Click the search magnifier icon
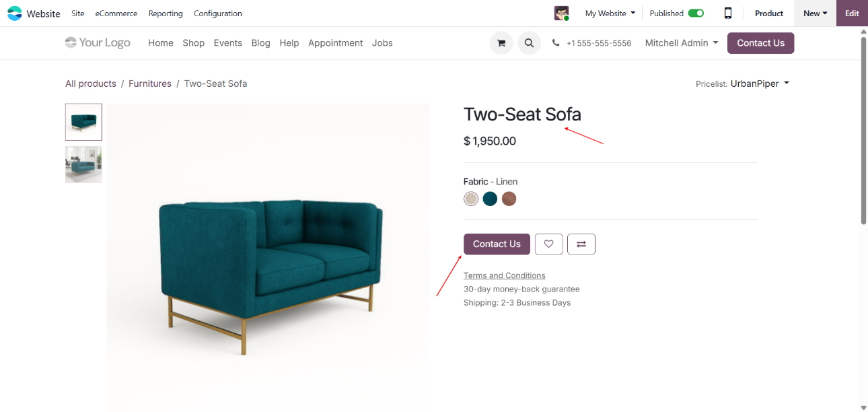Viewport: 868px width, 412px height. [529, 43]
